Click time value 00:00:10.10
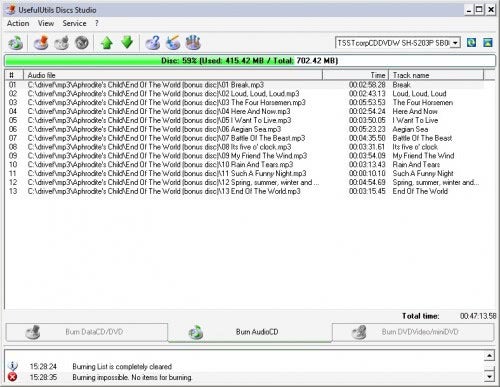Viewport: 500px width, 387px height. click(367, 173)
